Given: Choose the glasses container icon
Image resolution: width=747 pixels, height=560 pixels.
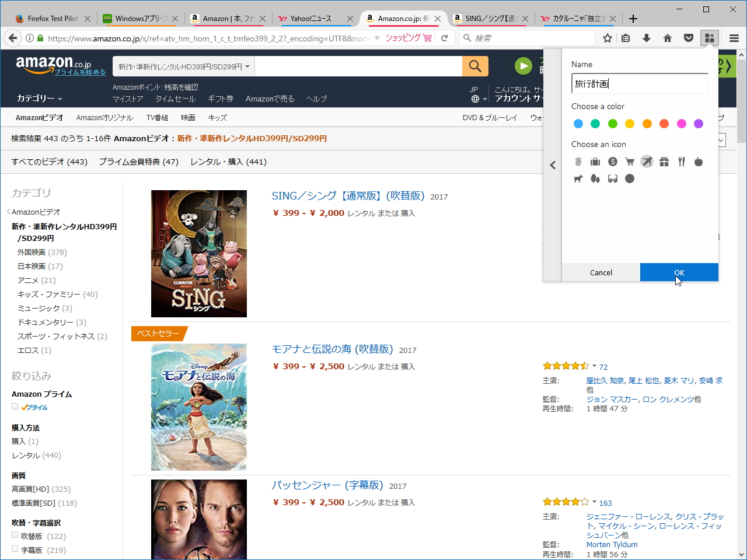Looking at the screenshot, I should click(613, 178).
